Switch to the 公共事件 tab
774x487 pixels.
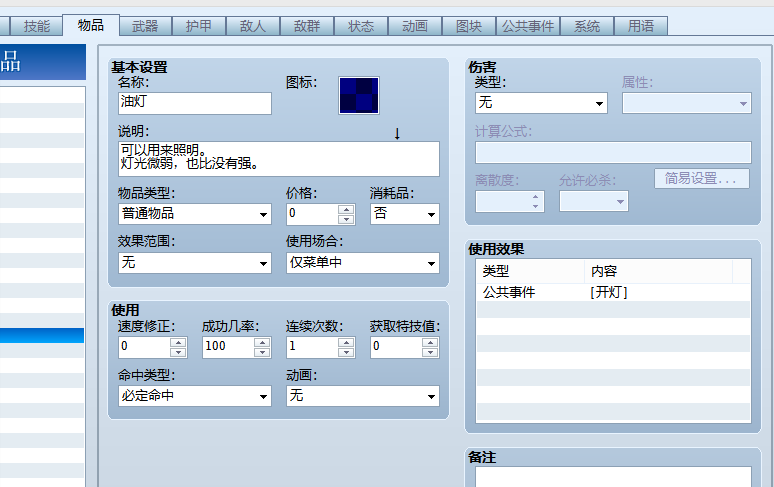point(528,26)
